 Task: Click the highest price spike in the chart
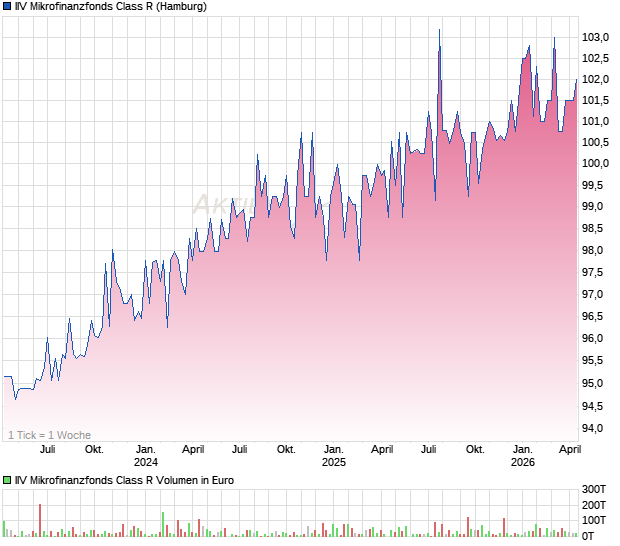[x=439, y=32]
